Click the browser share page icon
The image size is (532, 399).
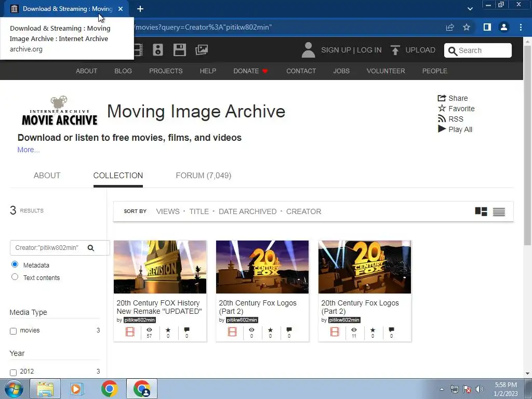449,27
